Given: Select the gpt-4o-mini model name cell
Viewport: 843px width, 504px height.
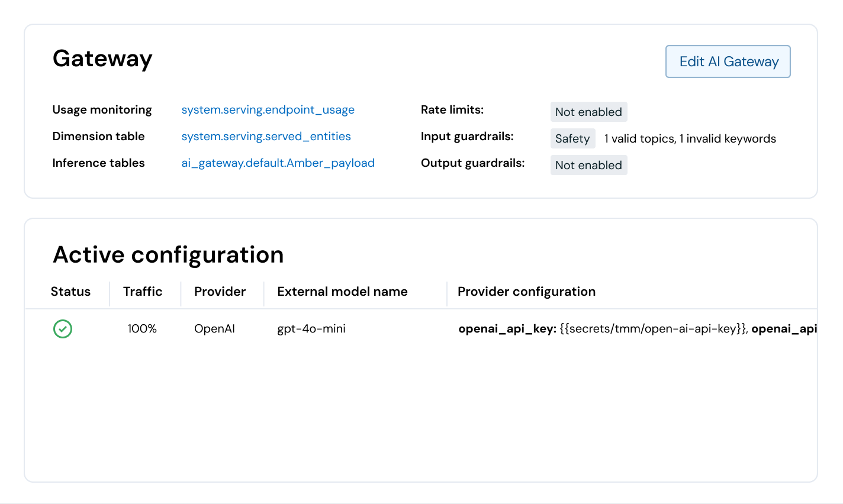Looking at the screenshot, I should click(311, 329).
